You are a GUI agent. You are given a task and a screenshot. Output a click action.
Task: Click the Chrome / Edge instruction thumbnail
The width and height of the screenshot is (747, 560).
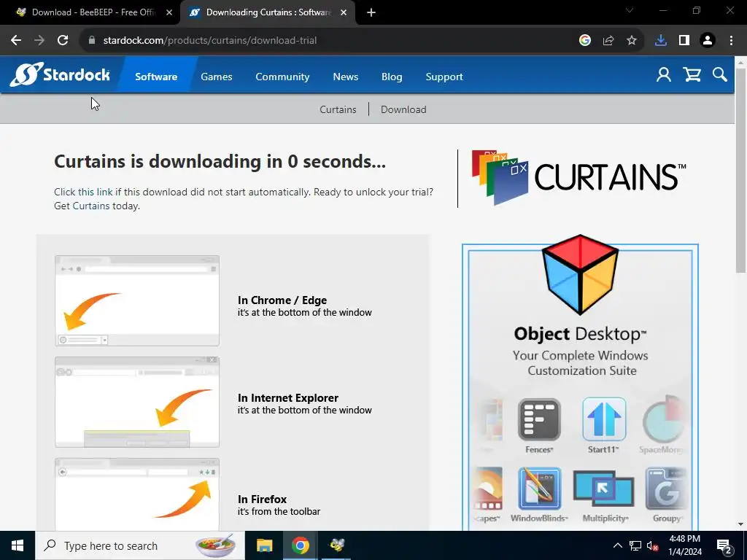tap(137, 300)
